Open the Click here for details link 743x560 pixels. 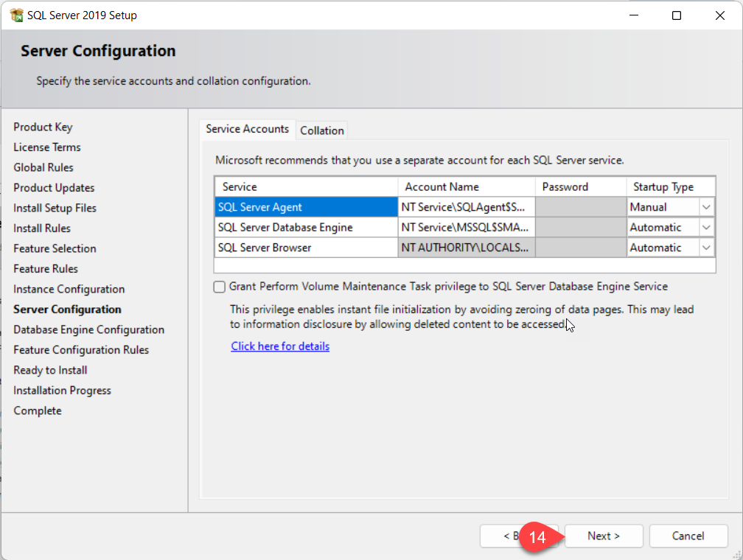[x=280, y=346]
